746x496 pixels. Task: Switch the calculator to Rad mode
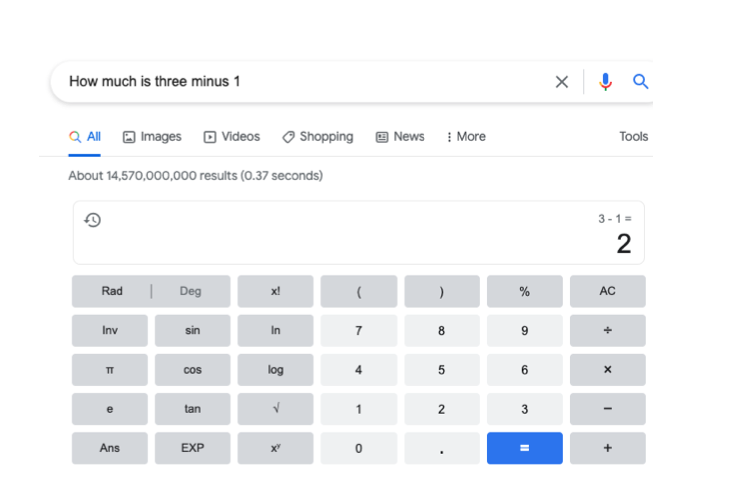tap(112, 291)
